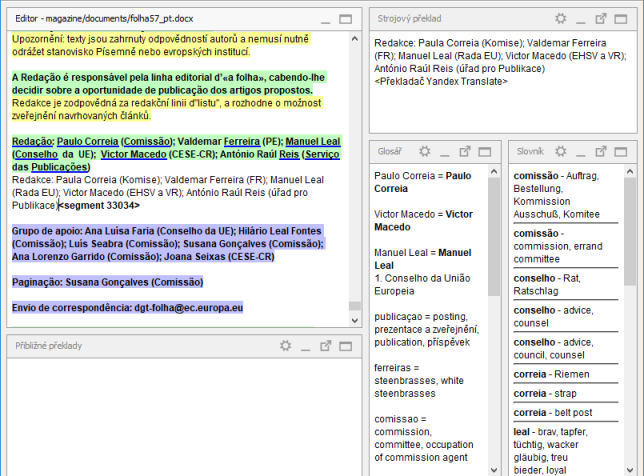Maximize the Přibližné překlady pane
This screenshot has width=644, height=476.
(x=345, y=346)
